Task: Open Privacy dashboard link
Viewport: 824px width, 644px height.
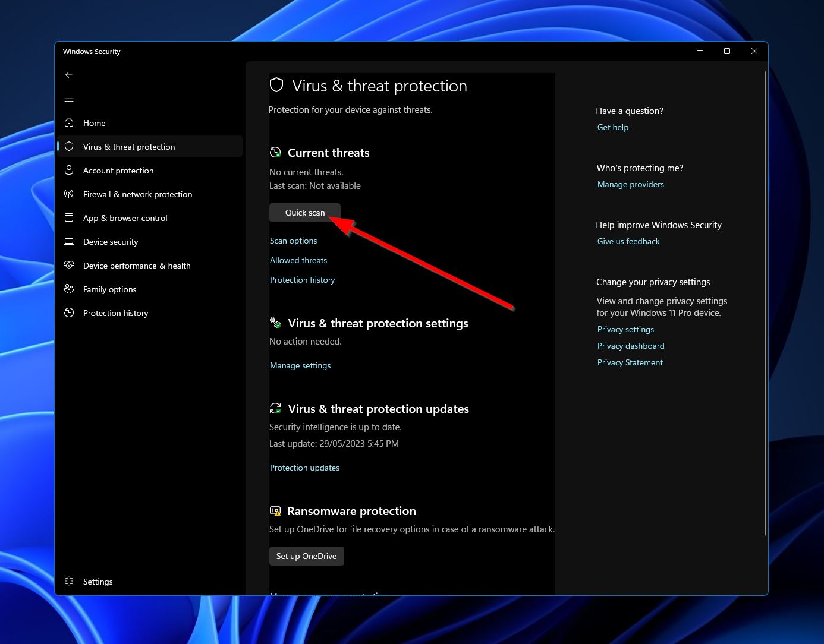Action: [631, 346]
